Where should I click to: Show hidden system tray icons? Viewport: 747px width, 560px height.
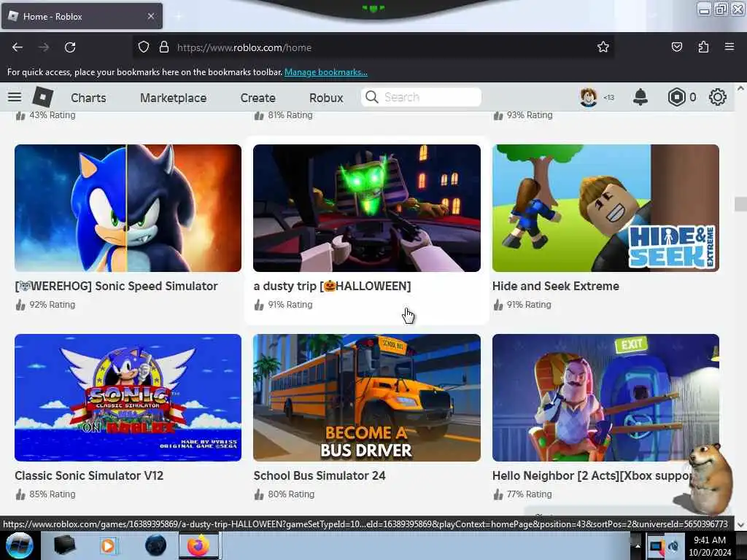click(638, 545)
